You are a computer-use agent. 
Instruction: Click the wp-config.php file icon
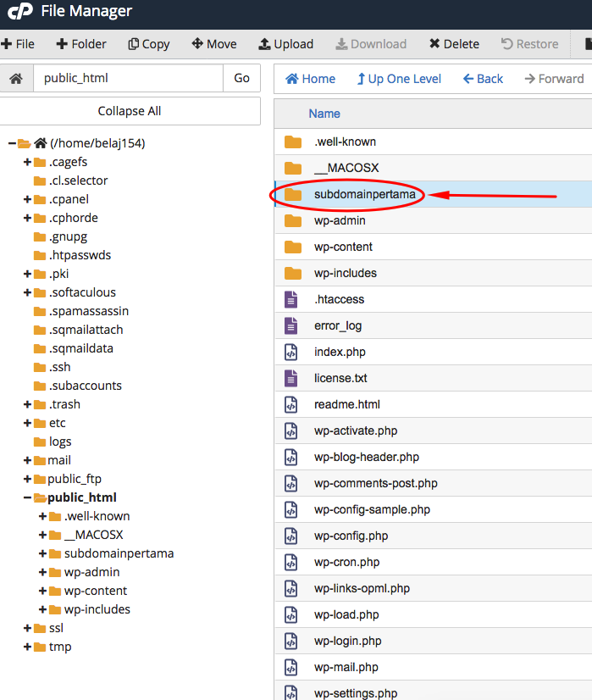click(290, 536)
